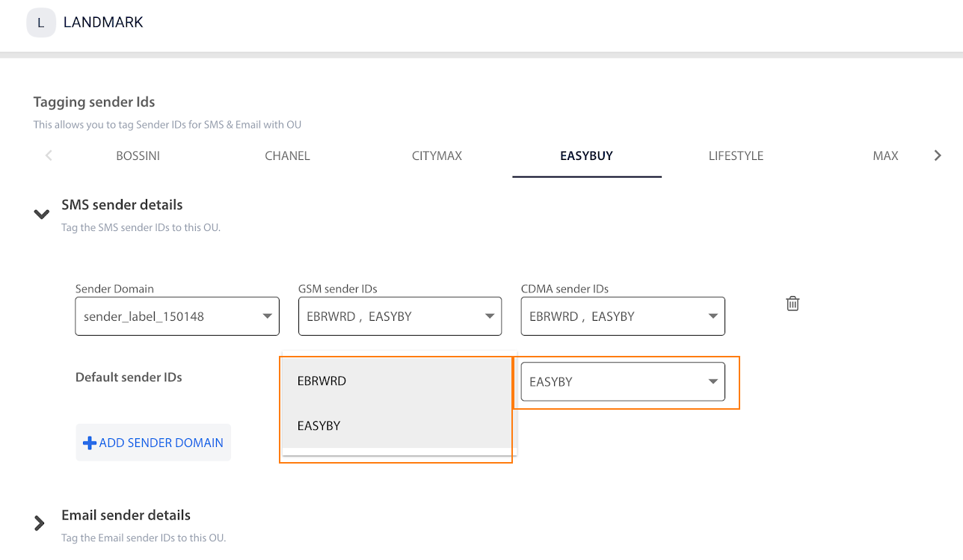Switch to the LIFESTYLE tab
The width and height of the screenshot is (963, 560).
tap(736, 156)
